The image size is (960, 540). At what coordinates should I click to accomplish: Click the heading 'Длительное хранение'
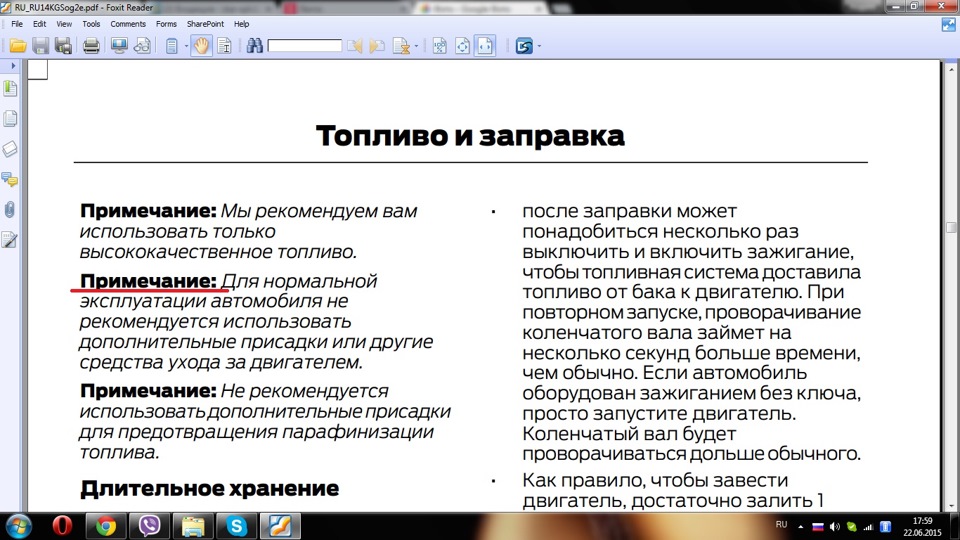click(x=209, y=489)
